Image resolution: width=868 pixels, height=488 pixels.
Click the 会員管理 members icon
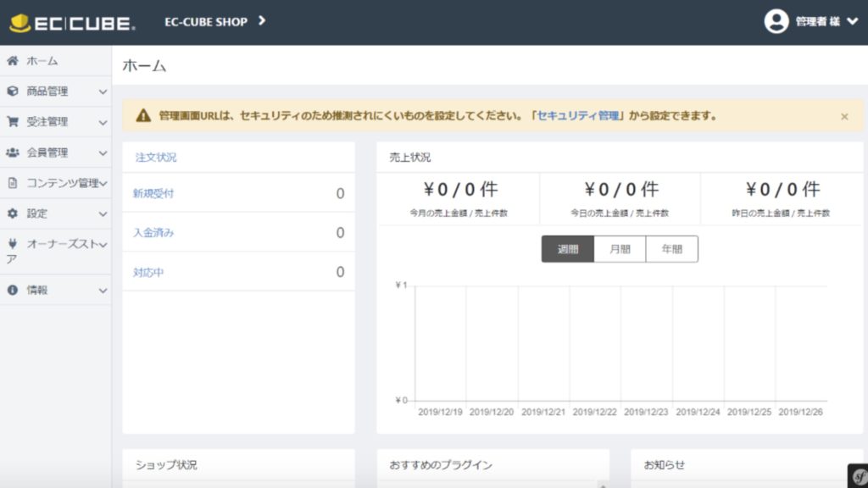pyautogui.click(x=13, y=152)
